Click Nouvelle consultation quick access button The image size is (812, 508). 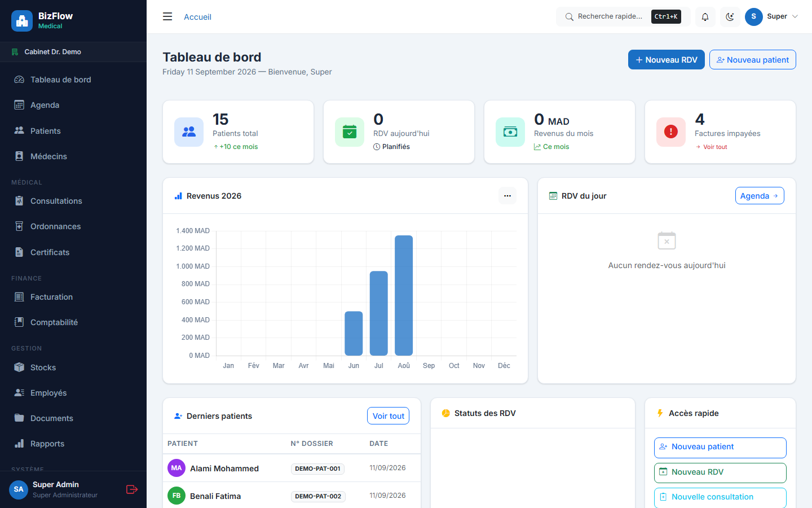click(x=720, y=498)
